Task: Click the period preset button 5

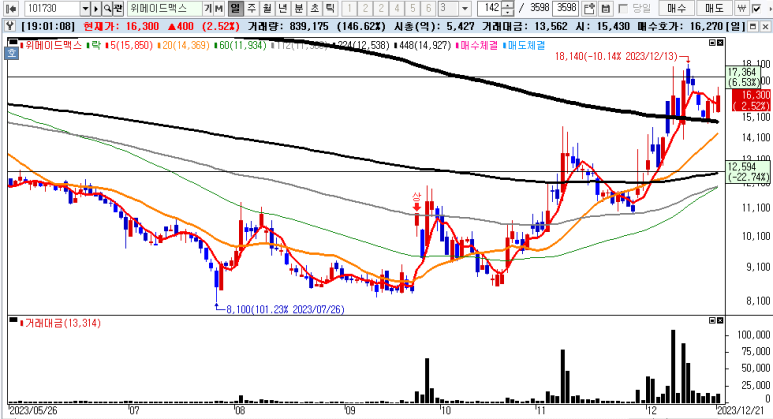Action: point(413,8)
